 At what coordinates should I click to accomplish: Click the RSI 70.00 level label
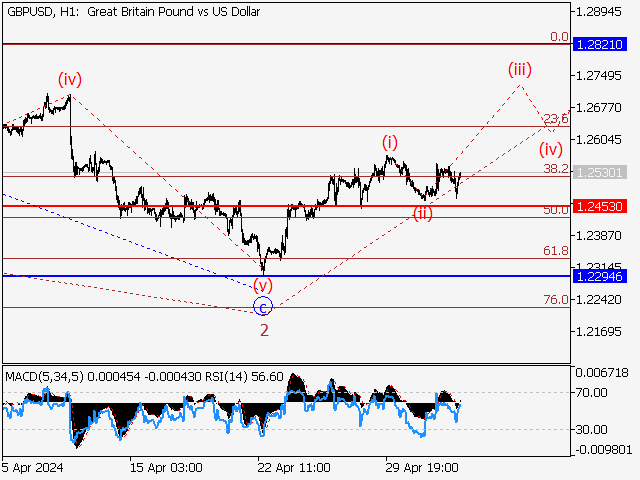coord(591,393)
